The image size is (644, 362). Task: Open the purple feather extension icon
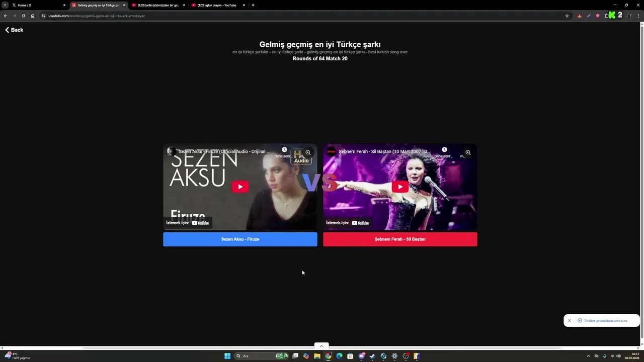(x=589, y=16)
